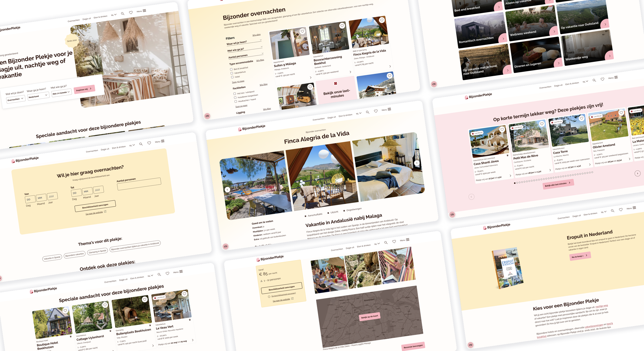Viewport: 644px width, 351px height.
Task: Select the filled first last-minutes pagination dot
Action: [515, 183]
